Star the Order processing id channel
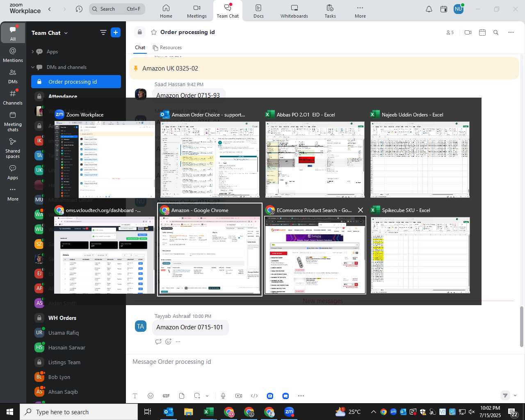This screenshot has width=525, height=420. (154, 32)
